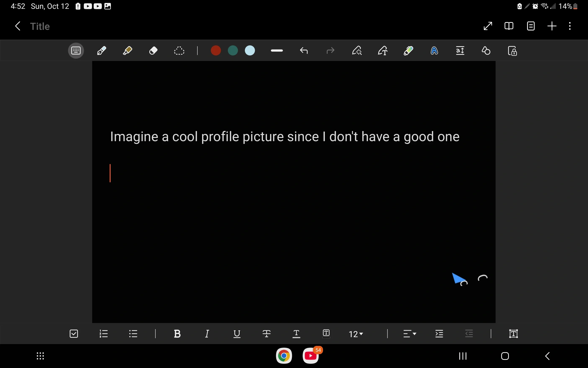Select the Highlighter tool
Viewport: 588px width, 368px height.
(127, 51)
